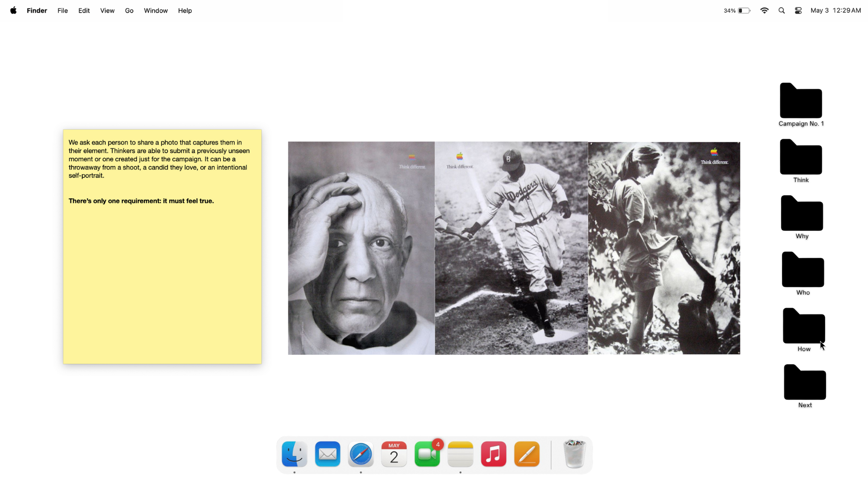Click the woman with chimpanzee image

[664, 248]
